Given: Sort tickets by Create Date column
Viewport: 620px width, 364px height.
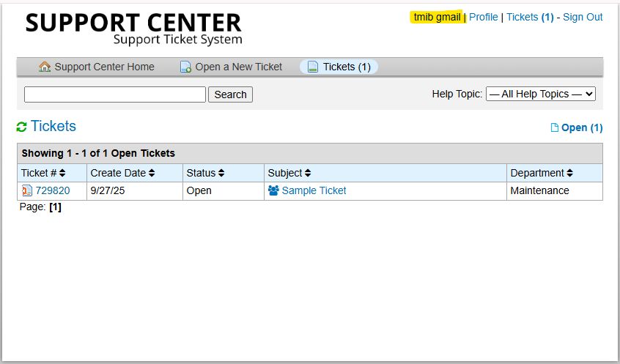Looking at the screenshot, I should pyautogui.click(x=152, y=173).
